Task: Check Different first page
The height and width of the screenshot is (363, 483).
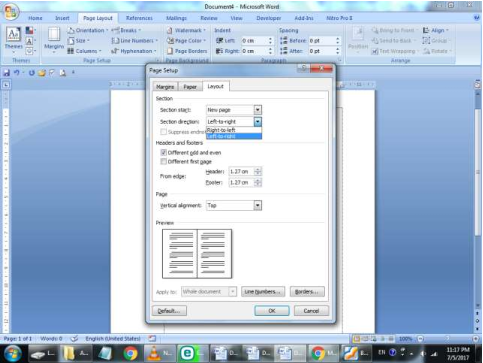Action: tap(163, 162)
